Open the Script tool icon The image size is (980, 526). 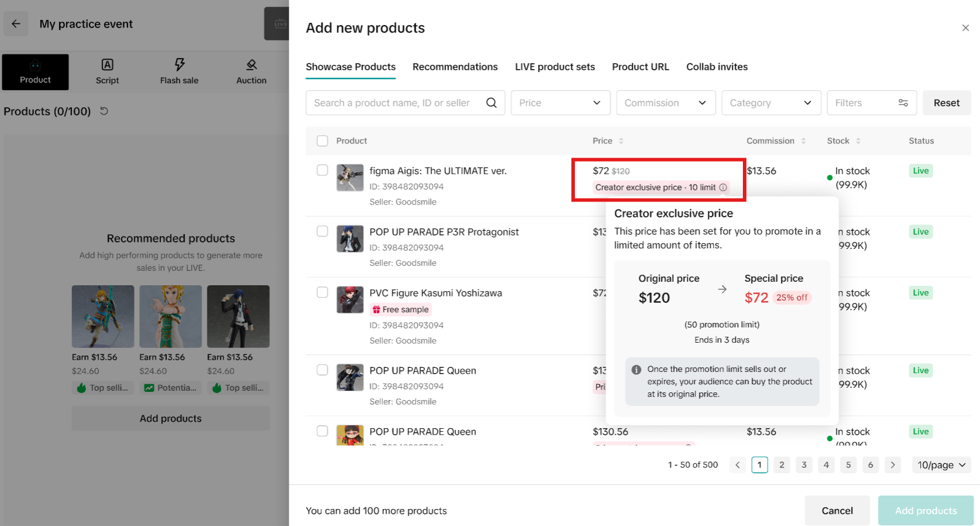coord(107,65)
